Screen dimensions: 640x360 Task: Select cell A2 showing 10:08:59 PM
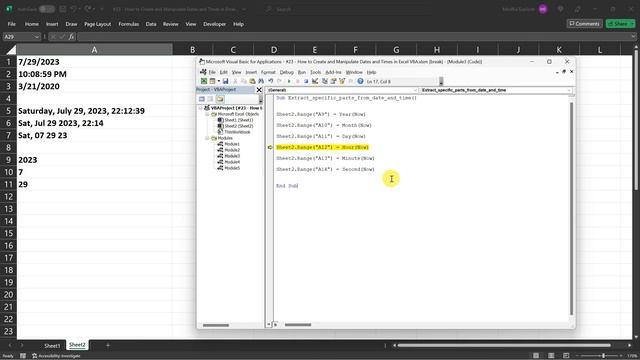pyautogui.click(x=94, y=74)
